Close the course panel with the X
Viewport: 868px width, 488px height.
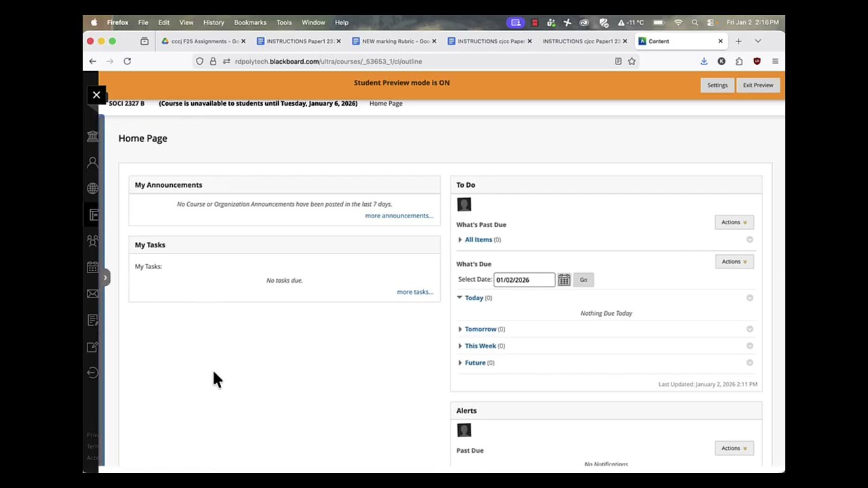coord(96,95)
